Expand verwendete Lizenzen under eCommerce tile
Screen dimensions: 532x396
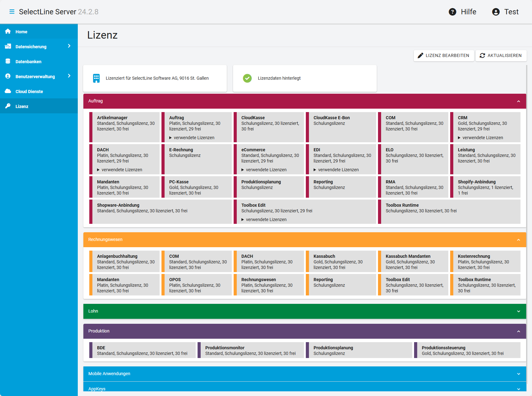[264, 170]
